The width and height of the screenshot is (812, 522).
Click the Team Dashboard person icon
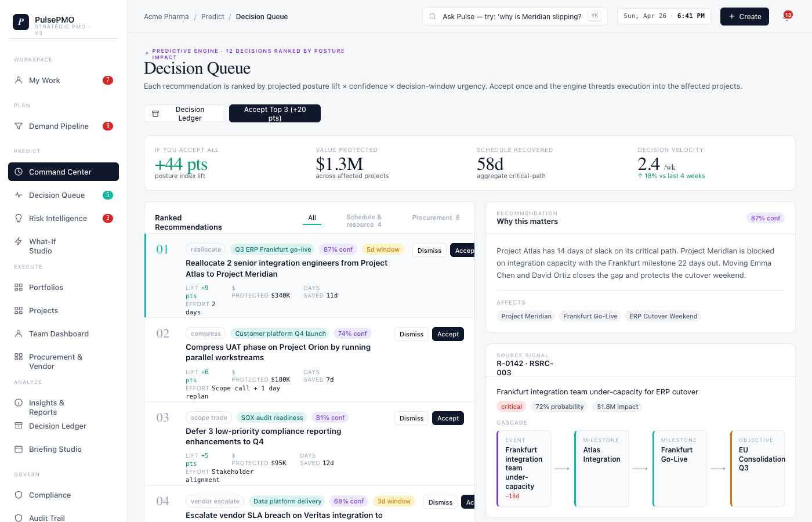tap(19, 334)
